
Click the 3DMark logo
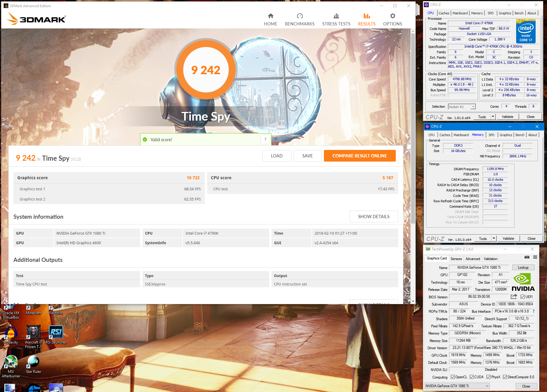[36, 19]
